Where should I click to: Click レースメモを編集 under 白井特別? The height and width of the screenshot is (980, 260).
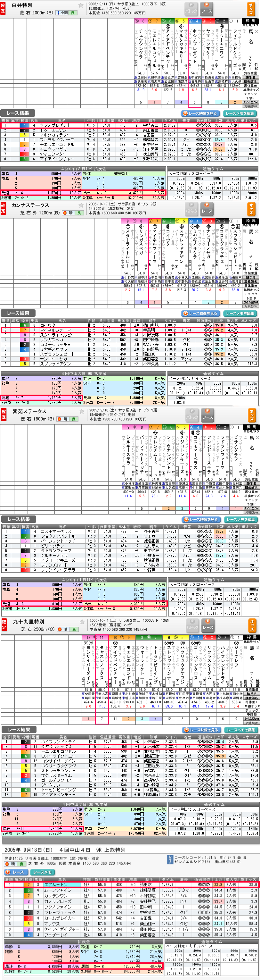click(x=240, y=113)
